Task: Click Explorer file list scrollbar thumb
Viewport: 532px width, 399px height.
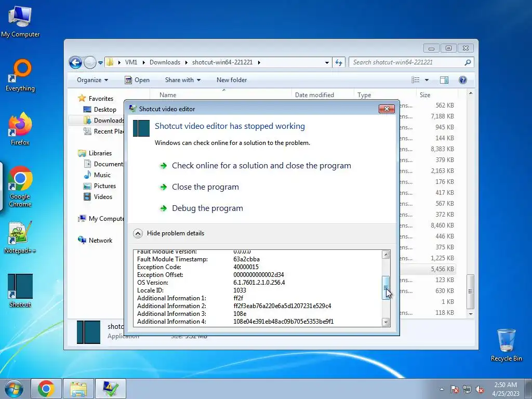Action: point(470,291)
